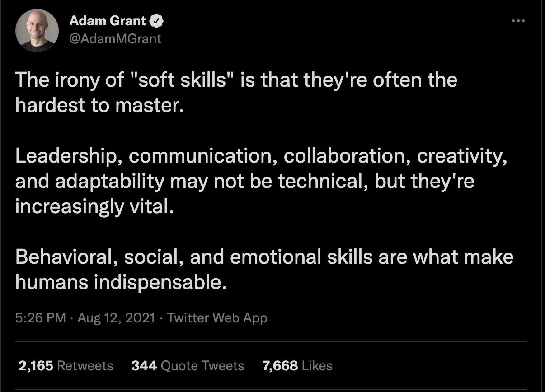This screenshot has width=545, height=392.
Task: Click the line starting "Behavioral, social"
Action: tap(264, 257)
